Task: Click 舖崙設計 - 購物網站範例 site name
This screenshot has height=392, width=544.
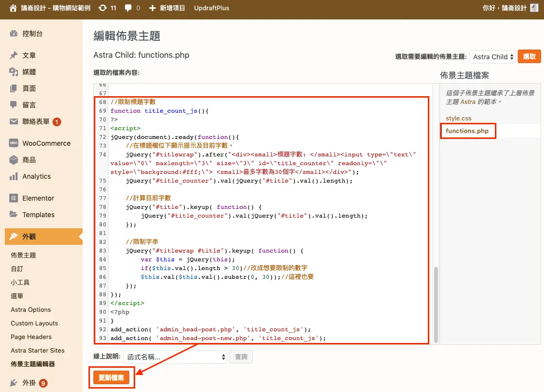Action: coord(55,8)
